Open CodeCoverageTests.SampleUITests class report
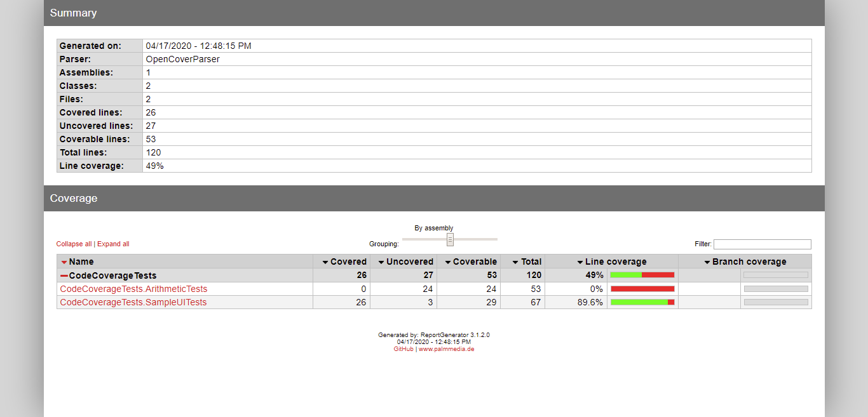The height and width of the screenshot is (417, 868). pyautogui.click(x=133, y=302)
